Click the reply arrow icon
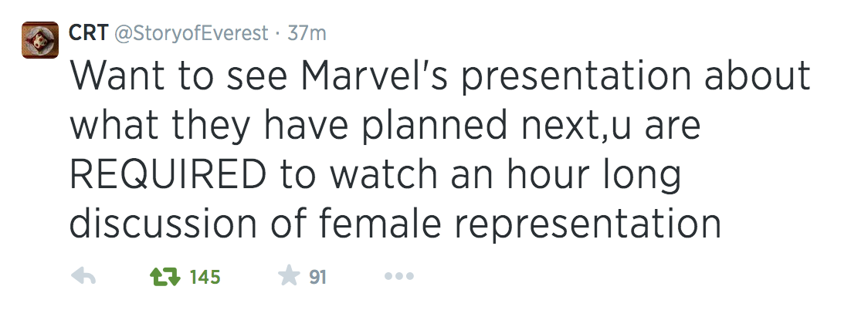Viewport: 868px width, 310px height. 82,277
